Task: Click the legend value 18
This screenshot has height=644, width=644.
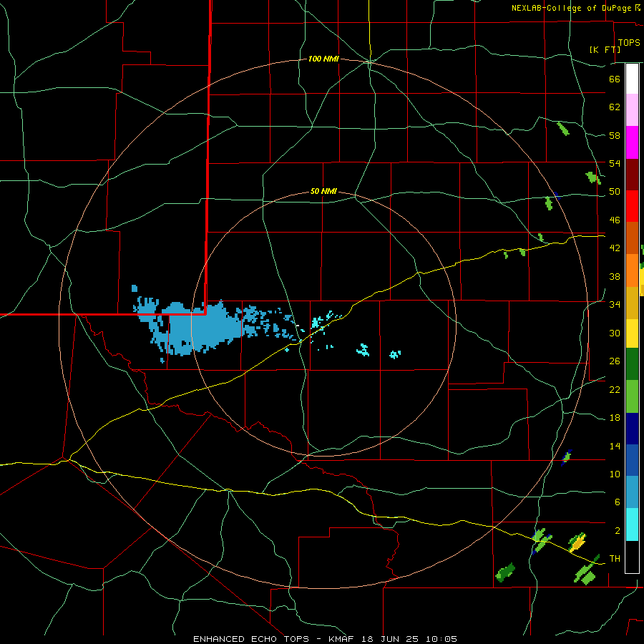Action: pos(615,418)
